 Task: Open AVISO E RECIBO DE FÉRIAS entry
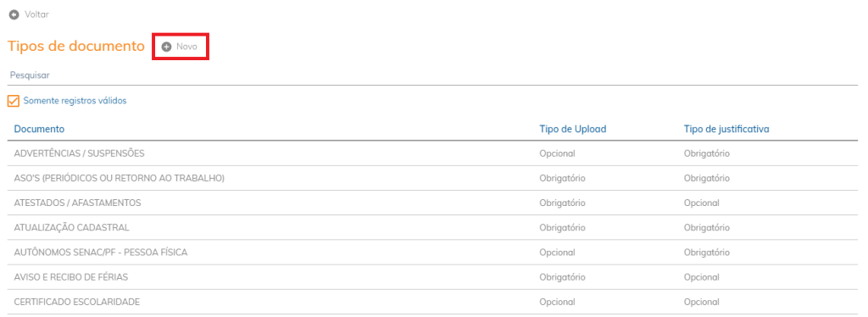click(x=433, y=277)
